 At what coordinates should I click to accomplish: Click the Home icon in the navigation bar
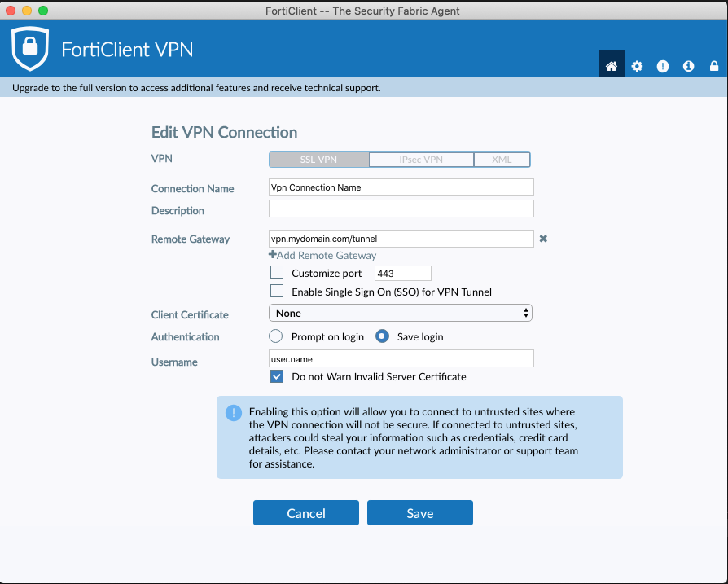612,64
